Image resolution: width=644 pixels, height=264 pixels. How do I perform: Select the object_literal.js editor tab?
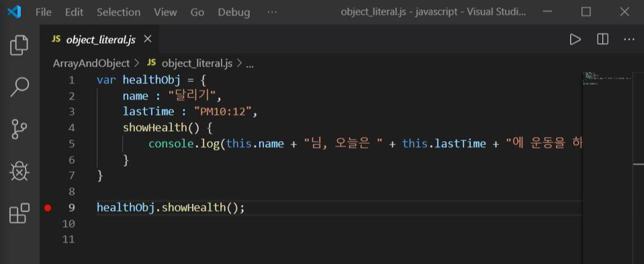[99, 40]
